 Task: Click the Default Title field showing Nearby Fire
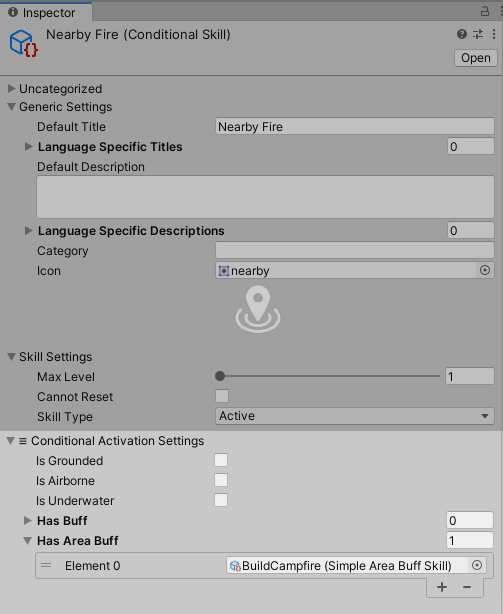(355, 126)
